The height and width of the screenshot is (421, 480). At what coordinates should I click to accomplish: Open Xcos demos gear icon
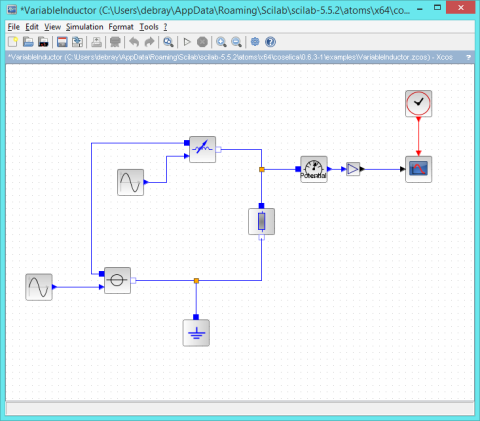pos(255,42)
